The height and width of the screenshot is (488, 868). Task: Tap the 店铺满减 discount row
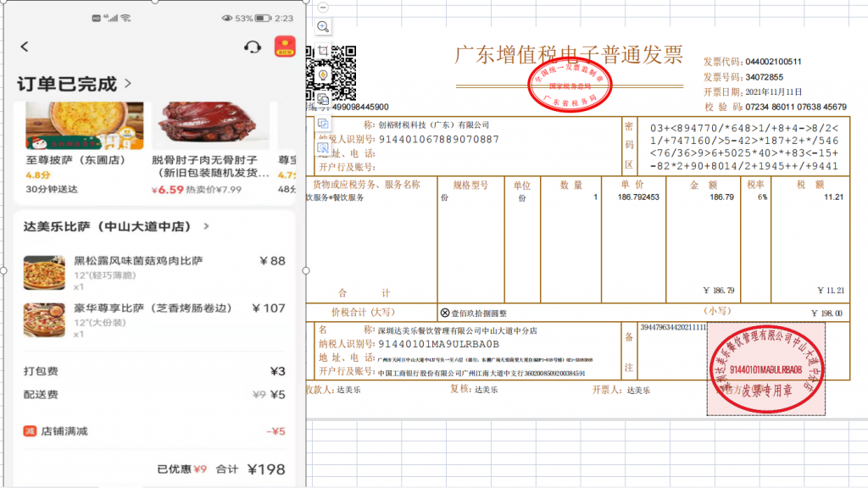coord(153,431)
